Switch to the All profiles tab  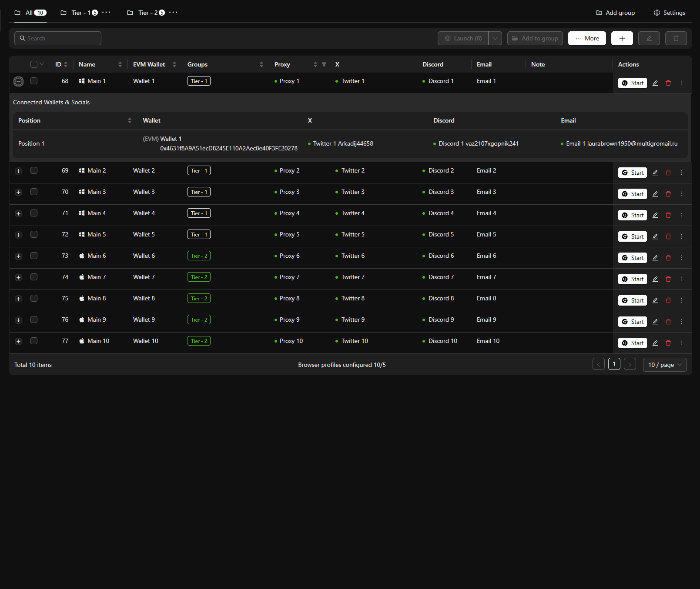tap(30, 13)
